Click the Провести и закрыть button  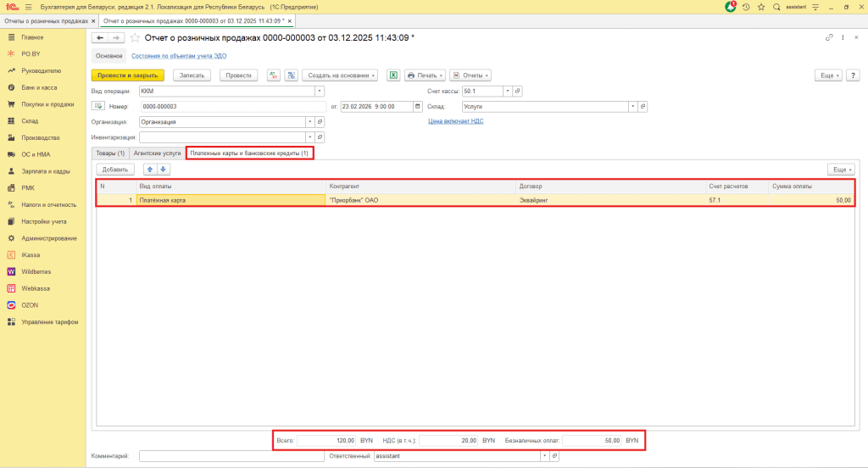(x=127, y=75)
